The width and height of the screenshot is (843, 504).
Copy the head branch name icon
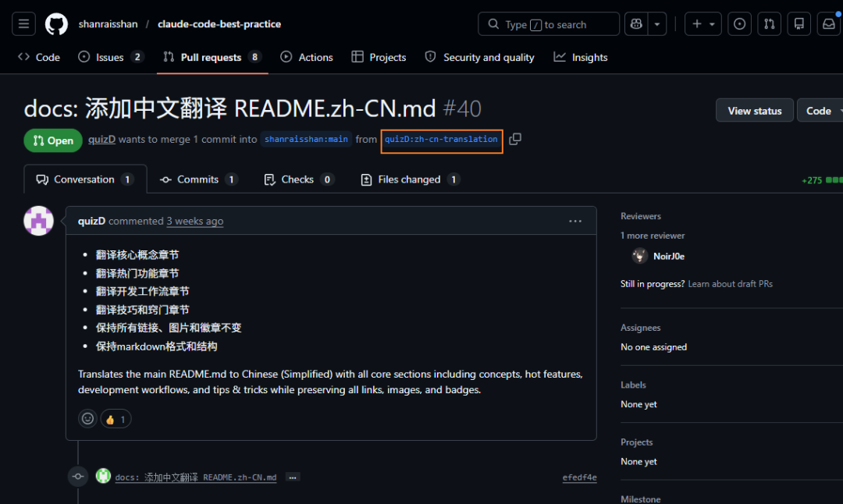(515, 139)
